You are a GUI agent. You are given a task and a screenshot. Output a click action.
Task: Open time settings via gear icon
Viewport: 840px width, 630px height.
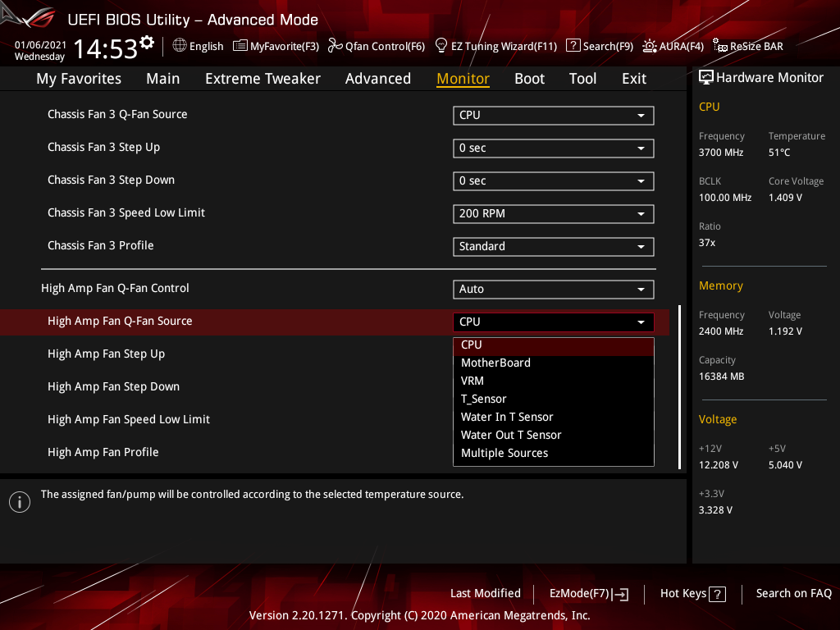[x=147, y=43]
